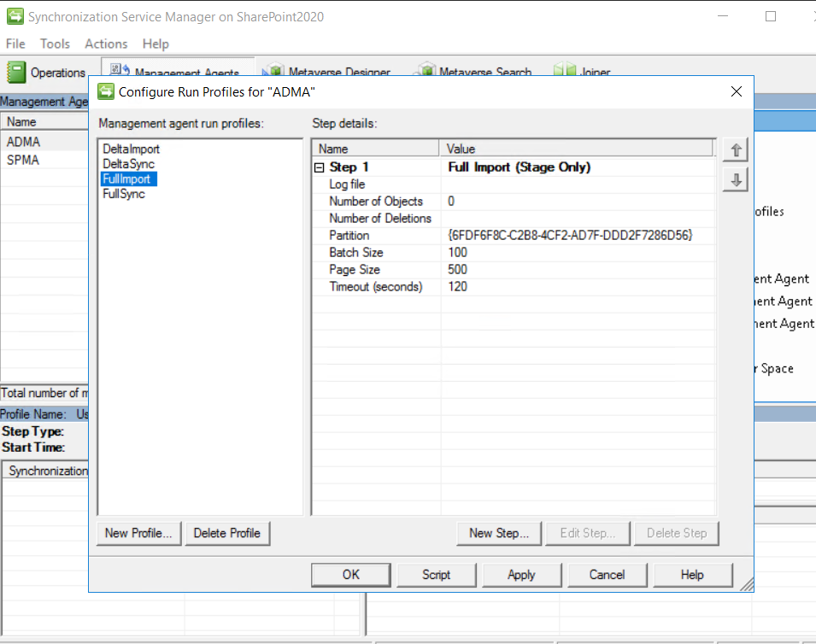Viewport: 816px width, 644px height.
Task: Click the Full Import (Stage Only) value
Action: pyautogui.click(x=520, y=167)
